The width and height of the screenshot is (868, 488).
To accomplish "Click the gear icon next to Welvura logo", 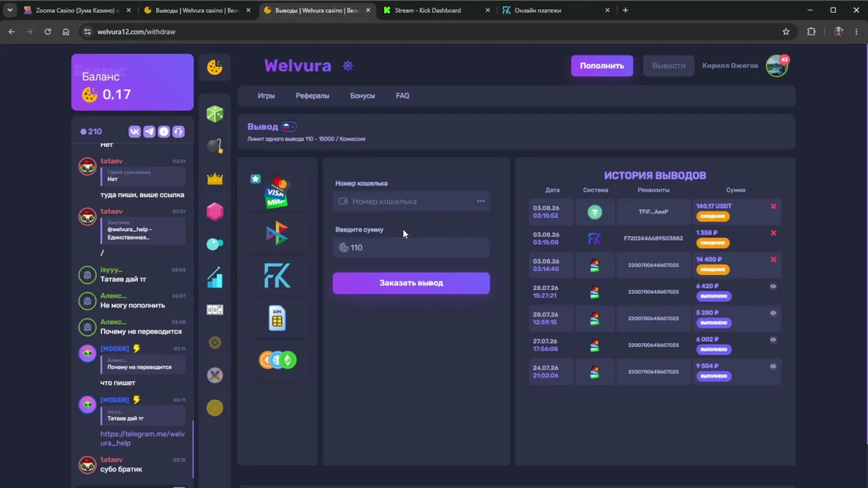I will [x=348, y=66].
